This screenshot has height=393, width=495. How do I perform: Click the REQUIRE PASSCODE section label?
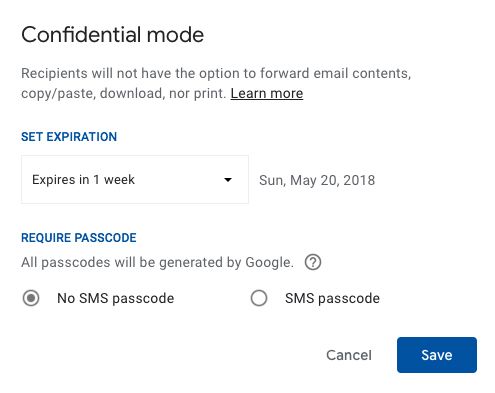point(79,238)
